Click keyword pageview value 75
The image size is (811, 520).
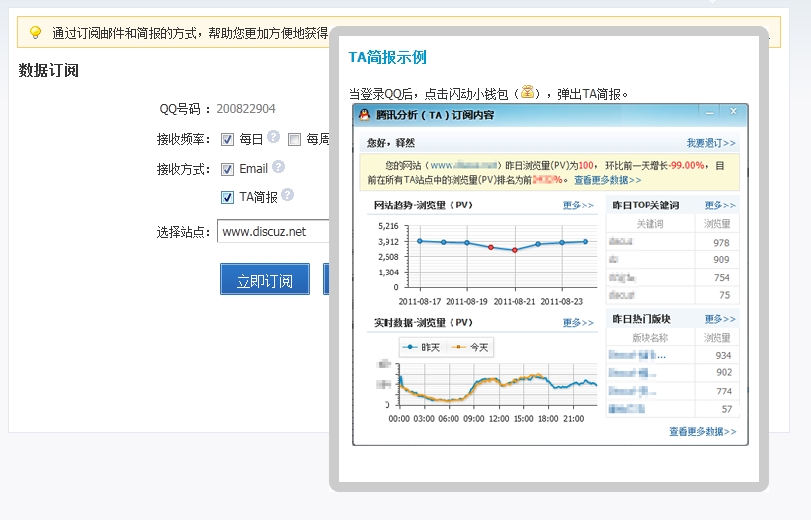(725, 295)
